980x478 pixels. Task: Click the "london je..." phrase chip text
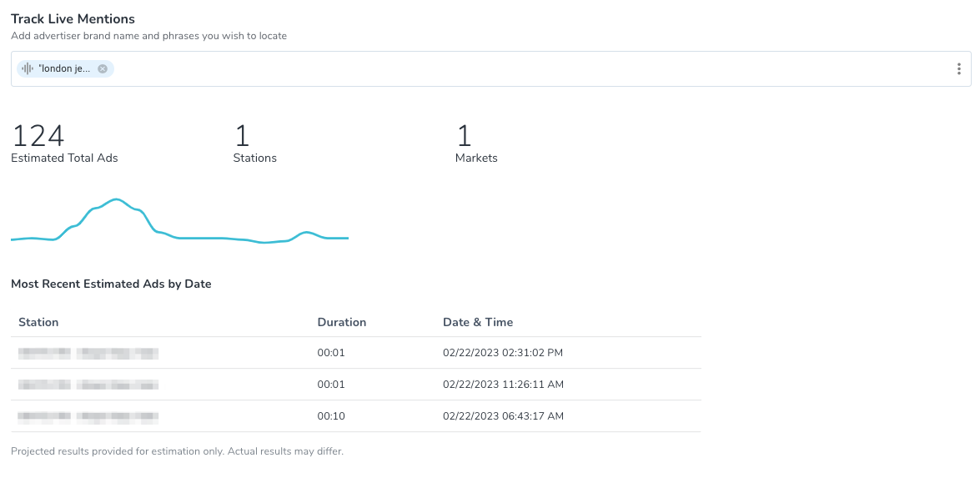coord(64,69)
